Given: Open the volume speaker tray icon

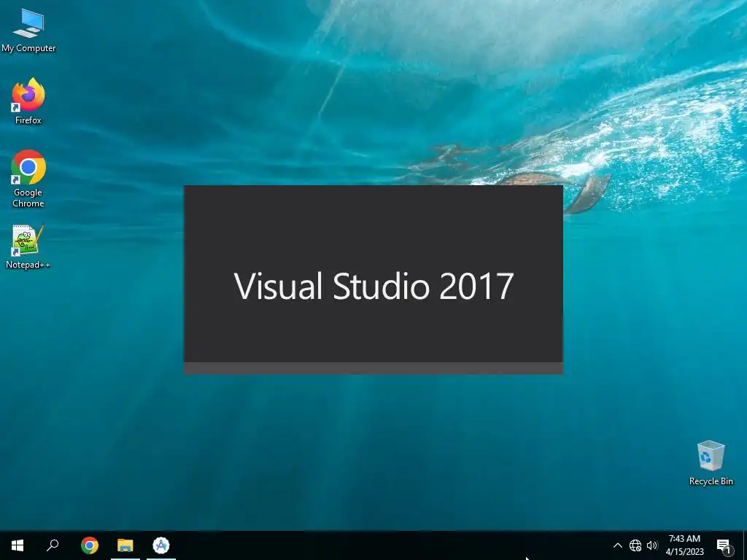Looking at the screenshot, I should click(x=651, y=545).
